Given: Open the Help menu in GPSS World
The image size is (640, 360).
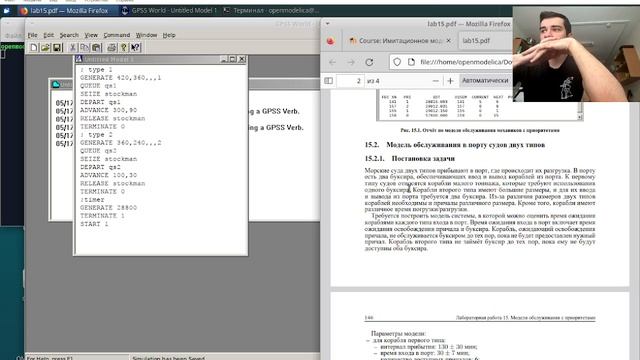Looking at the screenshot, I should point(169,35).
